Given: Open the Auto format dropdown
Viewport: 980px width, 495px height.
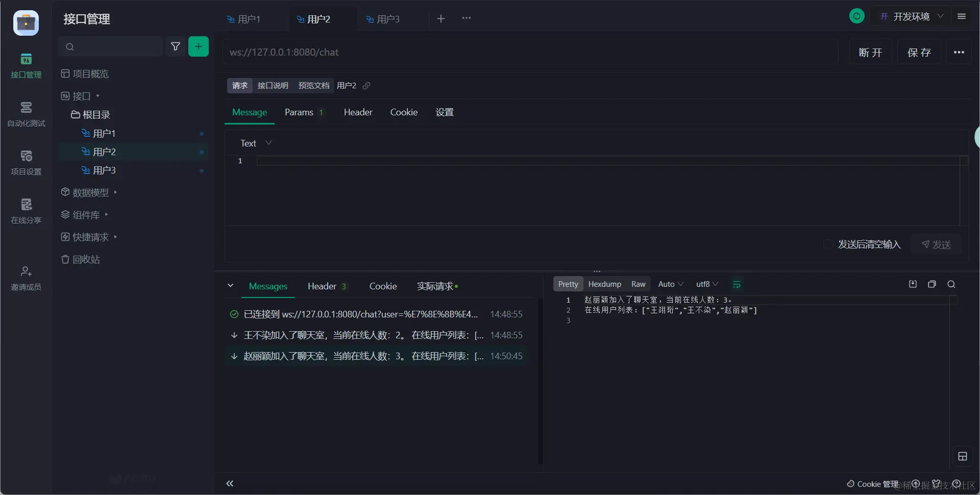Looking at the screenshot, I should coord(671,284).
